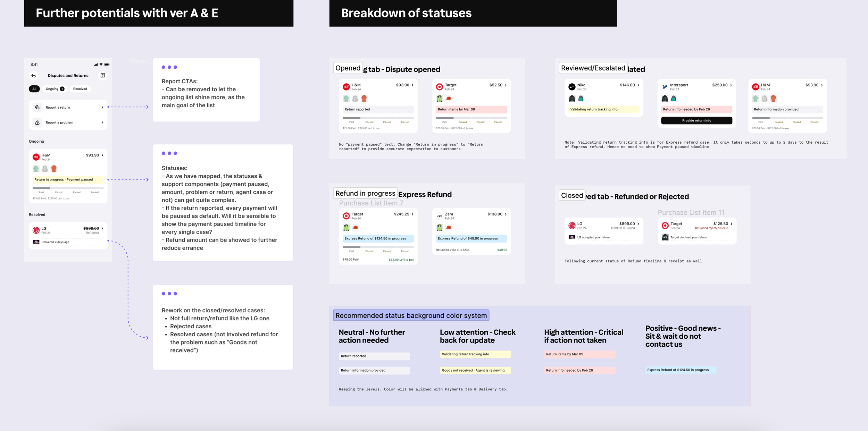Click the Refund in progress section label
Screen dimensions: 868x431
[x=365, y=193]
